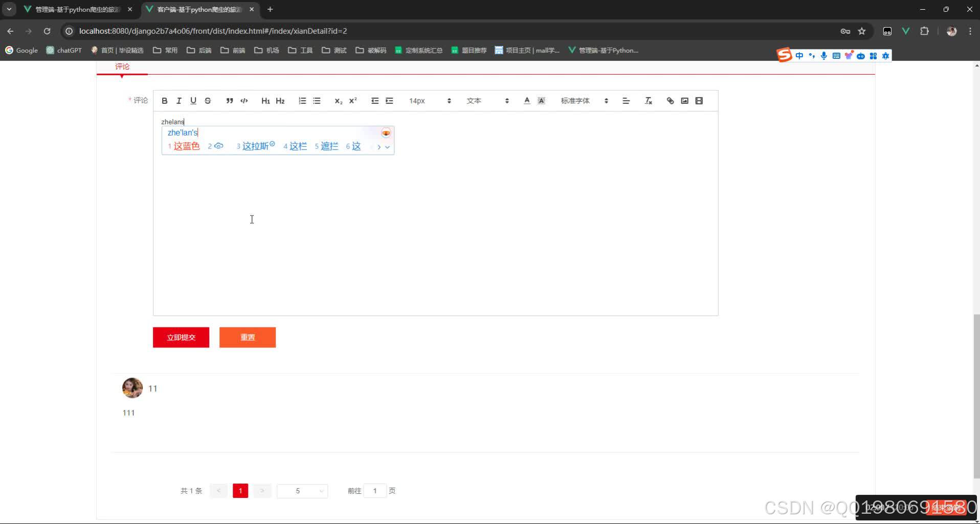
Task: Open the Vue devtools extension
Action: pyautogui.click(x=906, y=31)
